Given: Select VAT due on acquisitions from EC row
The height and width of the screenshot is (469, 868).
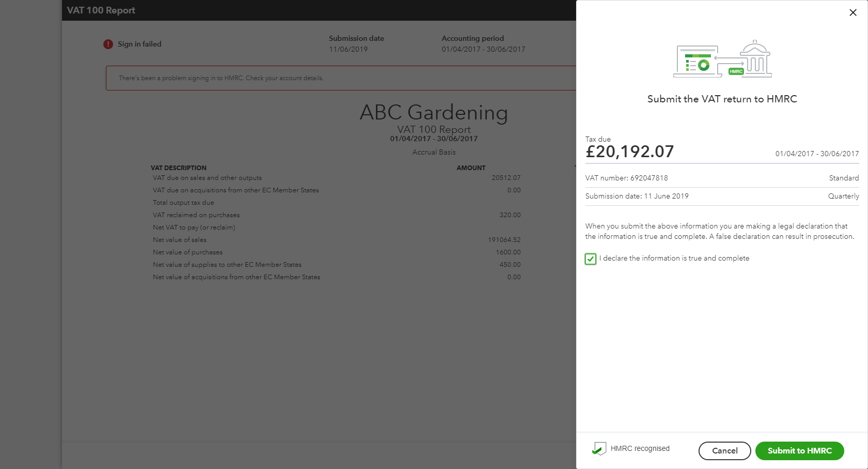Looking at the screenshot, I should click(x=336, y=190).
